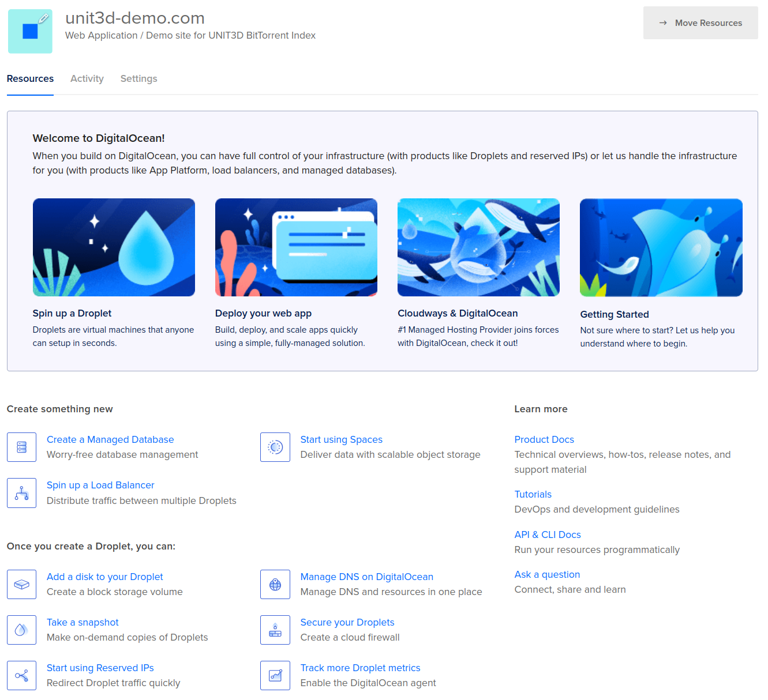Open Track more Droplet metrics link
The width and height of the screenshot is (768, 700).
(x=361, y=668)
